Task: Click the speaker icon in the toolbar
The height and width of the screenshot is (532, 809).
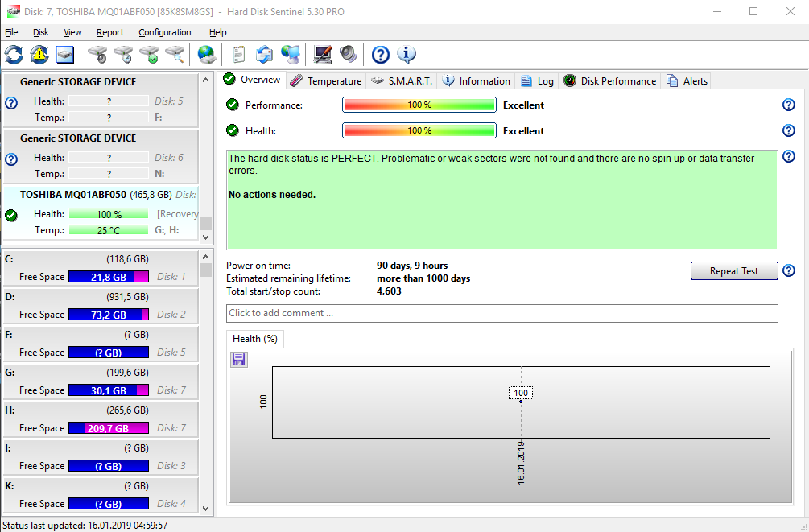Action: click(x=348, y=55)
